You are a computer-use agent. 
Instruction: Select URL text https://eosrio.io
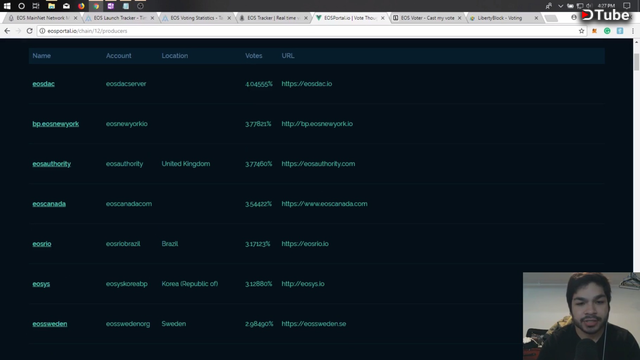pos(305,244)
